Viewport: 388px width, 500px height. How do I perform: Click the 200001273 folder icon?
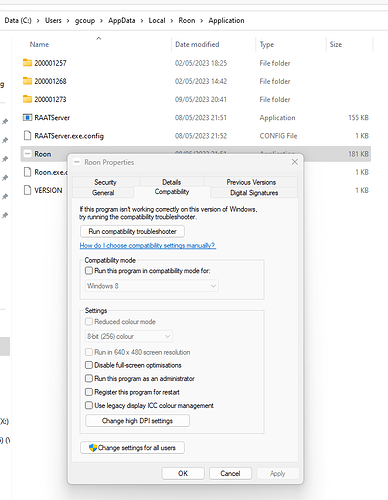click(x=27, y=99)
